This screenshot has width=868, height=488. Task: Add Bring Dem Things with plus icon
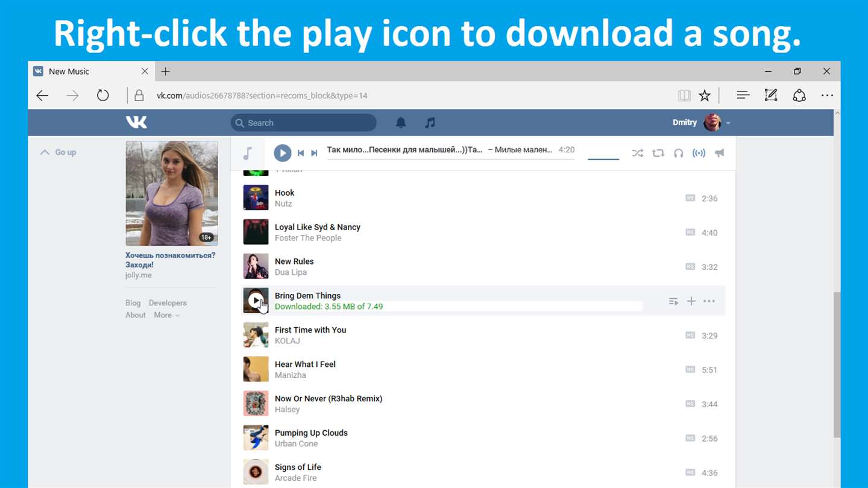691,301
